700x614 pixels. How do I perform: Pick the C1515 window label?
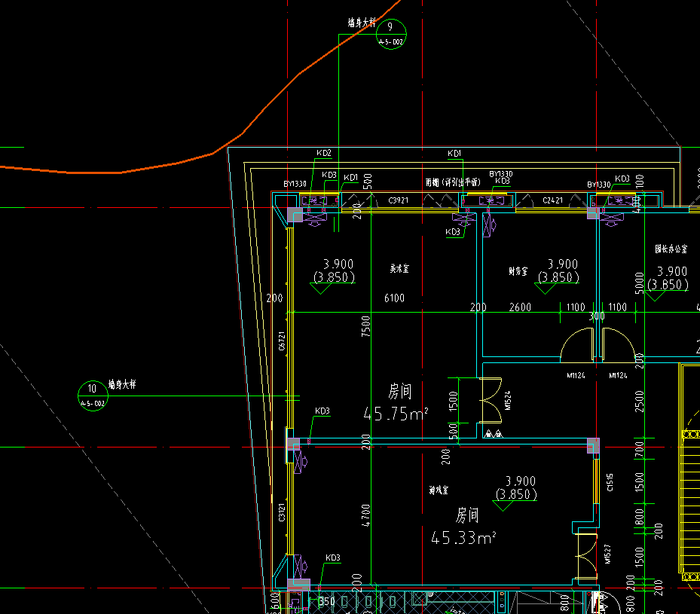(610, 482)
